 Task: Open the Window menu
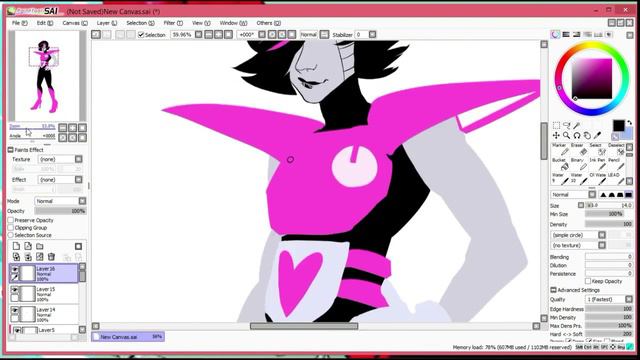[x=233, y=23]
